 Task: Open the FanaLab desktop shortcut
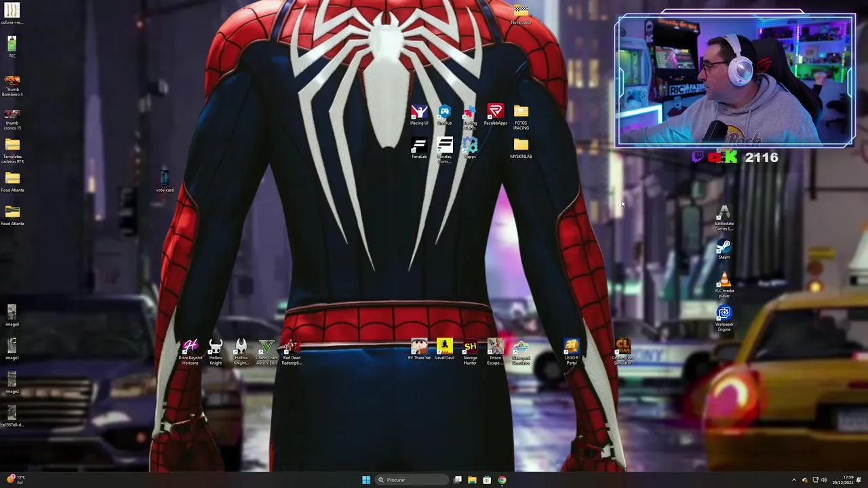point(419,148)
